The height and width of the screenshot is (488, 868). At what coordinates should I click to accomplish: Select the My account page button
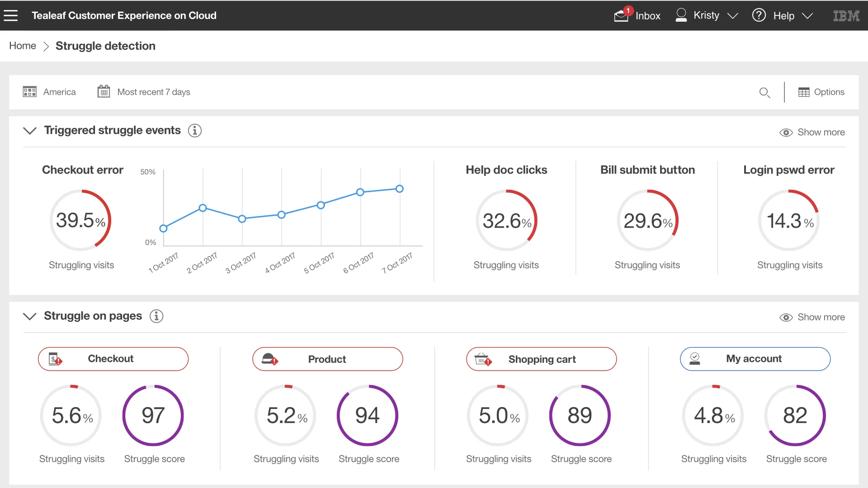[755, 359]
